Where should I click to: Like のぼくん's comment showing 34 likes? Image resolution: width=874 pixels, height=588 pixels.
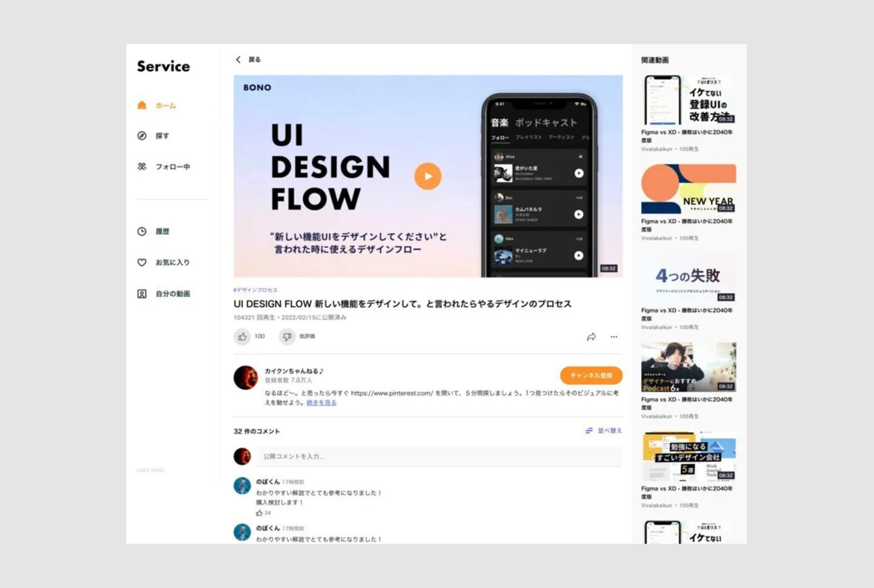tap(259, 512)
